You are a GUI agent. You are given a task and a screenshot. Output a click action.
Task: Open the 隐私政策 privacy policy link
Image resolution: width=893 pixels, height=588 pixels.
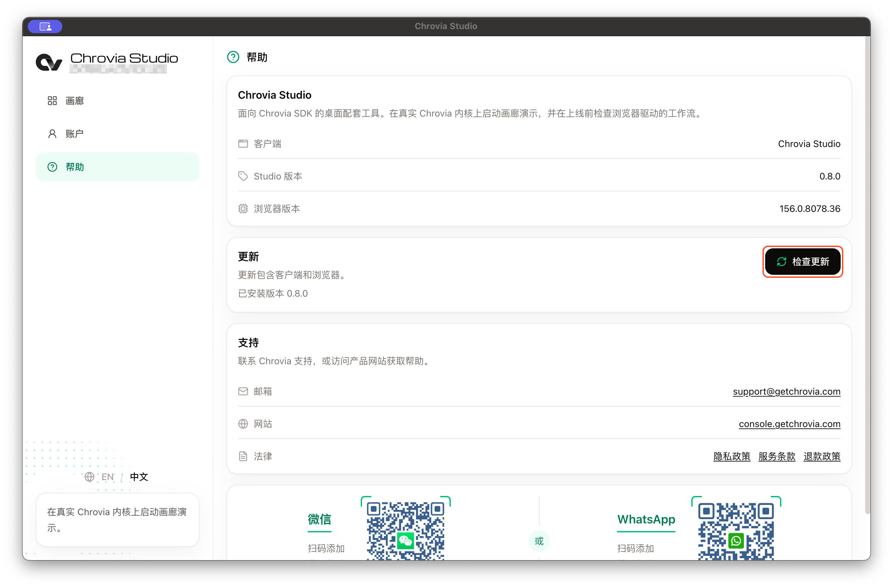tap(732, 456)
